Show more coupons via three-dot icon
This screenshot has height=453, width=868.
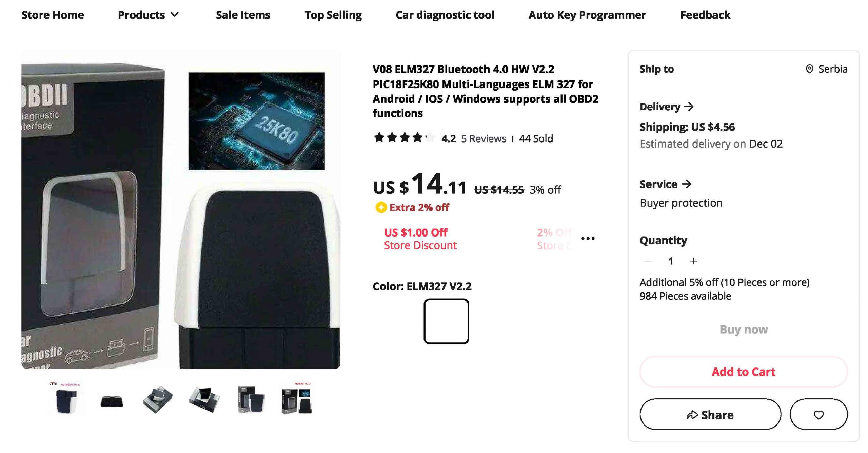(588, 239)
